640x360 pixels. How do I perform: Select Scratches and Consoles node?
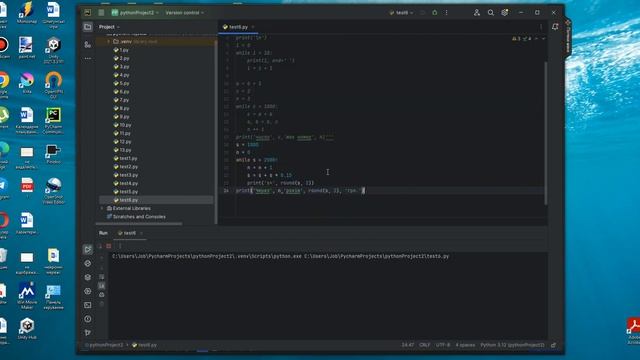coord(136,217)
